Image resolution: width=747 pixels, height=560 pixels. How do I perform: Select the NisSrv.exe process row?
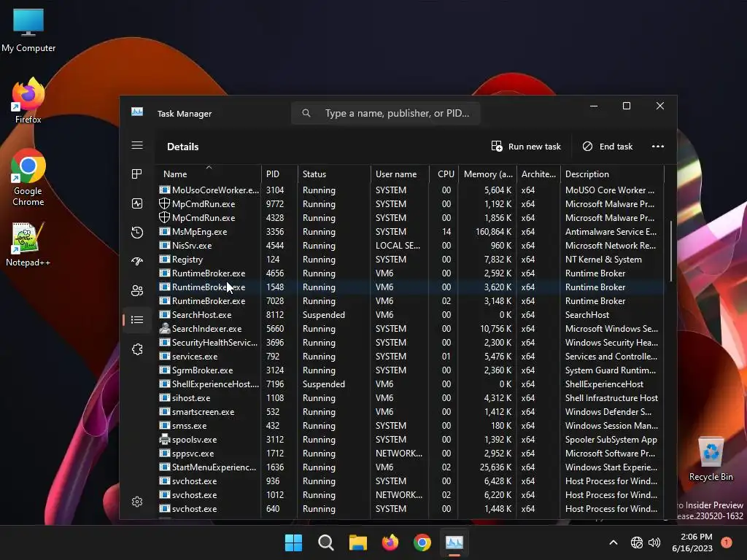410,246
